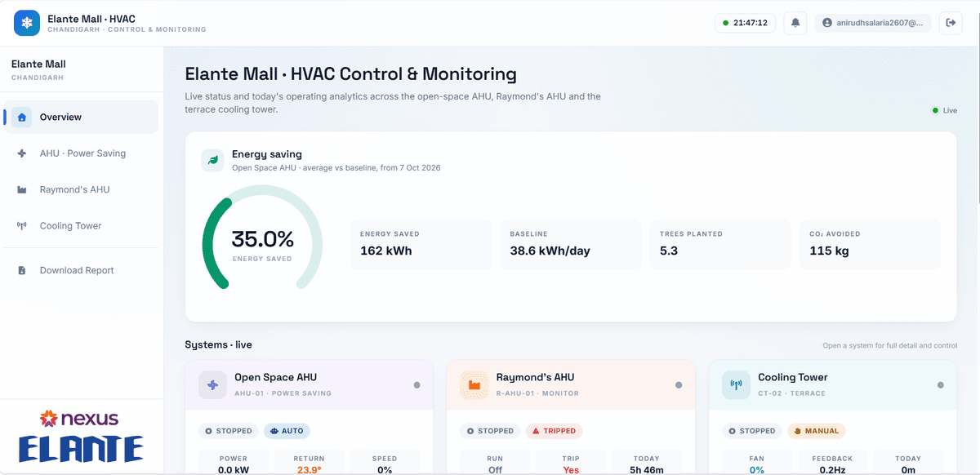
Task: Click the CO₂ Avoided 115 kg tile
Action: tap(870, 243)
